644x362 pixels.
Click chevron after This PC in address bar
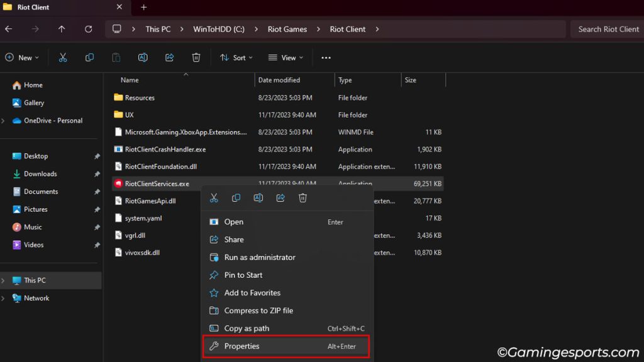pos(182,29)
